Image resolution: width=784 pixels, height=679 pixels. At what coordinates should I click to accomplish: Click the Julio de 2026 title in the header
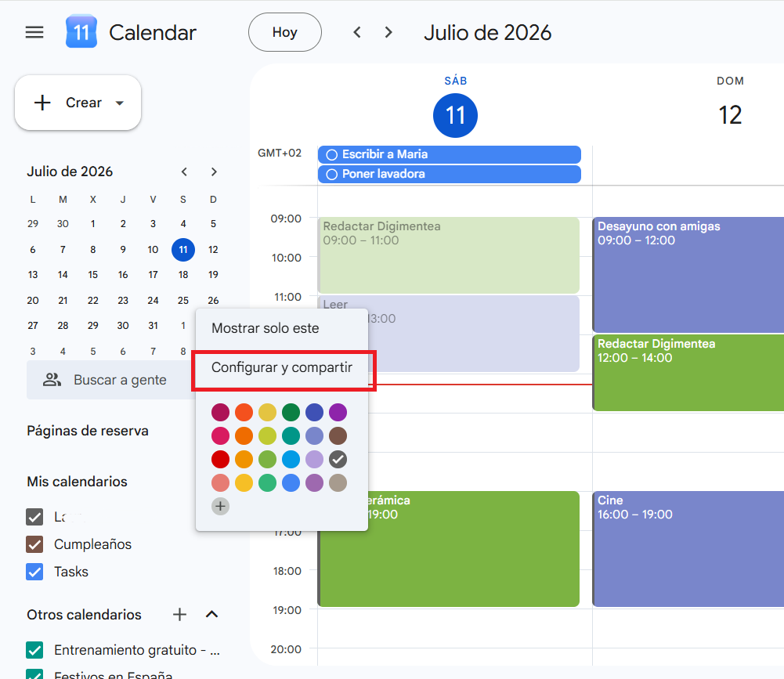[487, 33]
